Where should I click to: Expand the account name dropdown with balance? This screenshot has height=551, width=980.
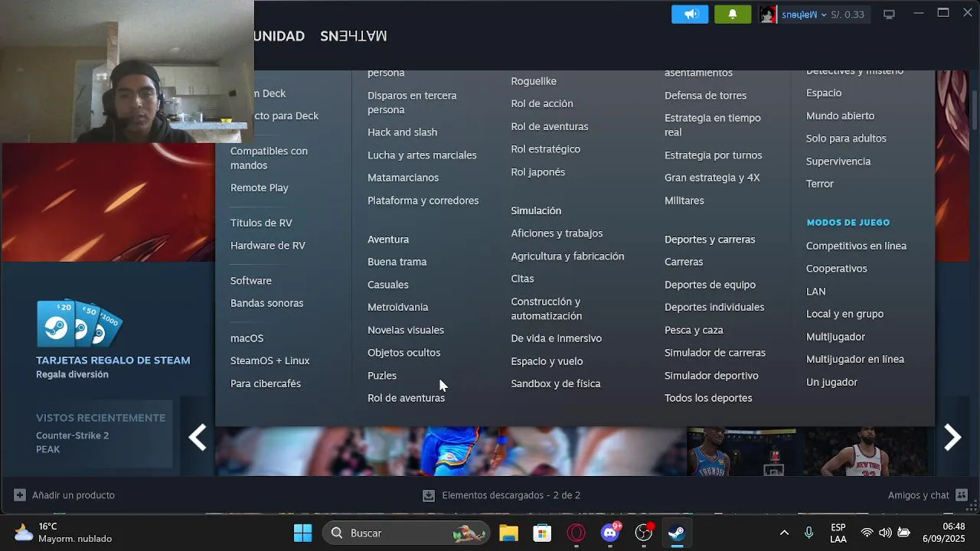823,15
